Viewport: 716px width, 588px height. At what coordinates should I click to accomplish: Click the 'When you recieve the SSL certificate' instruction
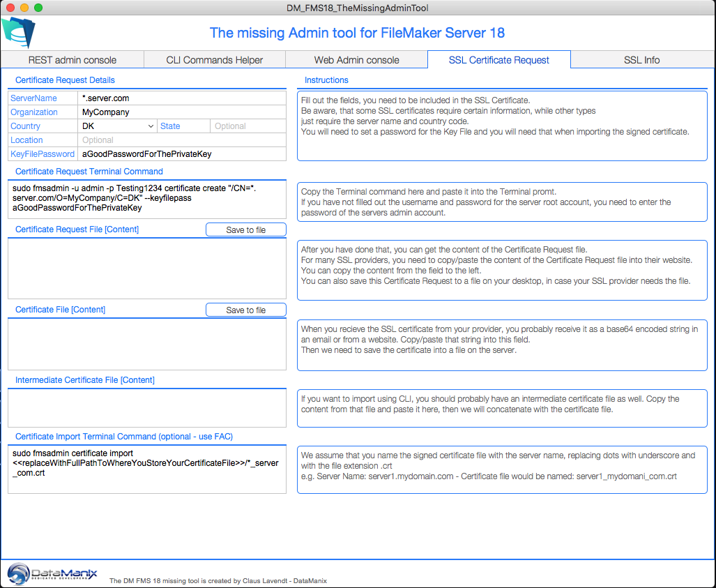502,345
